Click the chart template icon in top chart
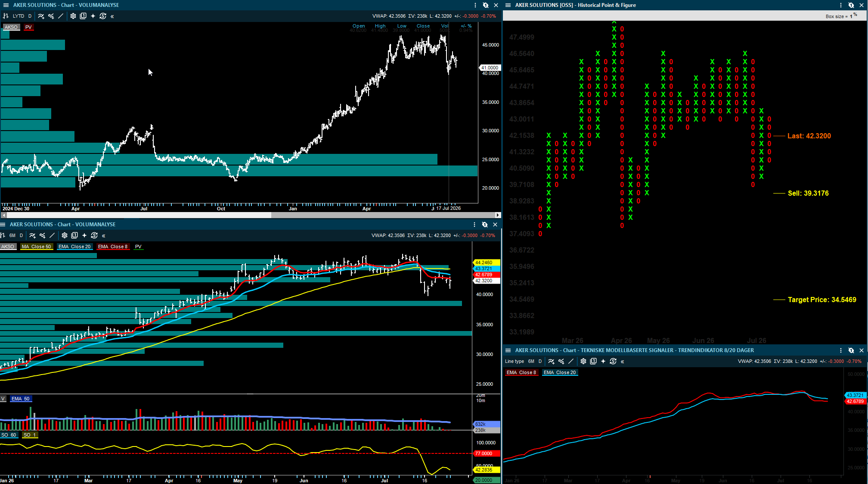 point(83,16)
